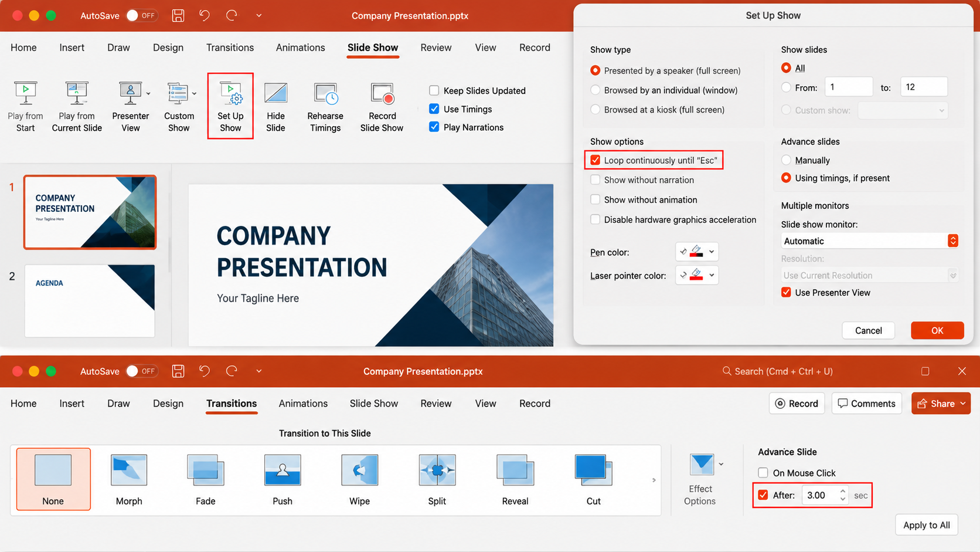Click Play from Start icon

pyautogui.click(x=25, y=94)
